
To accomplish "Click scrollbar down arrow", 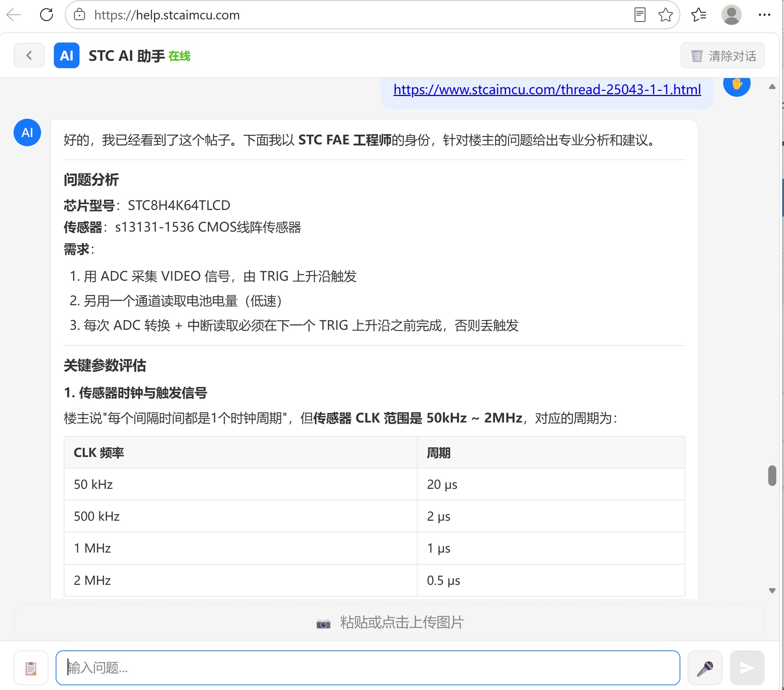I will pos(772,591).
